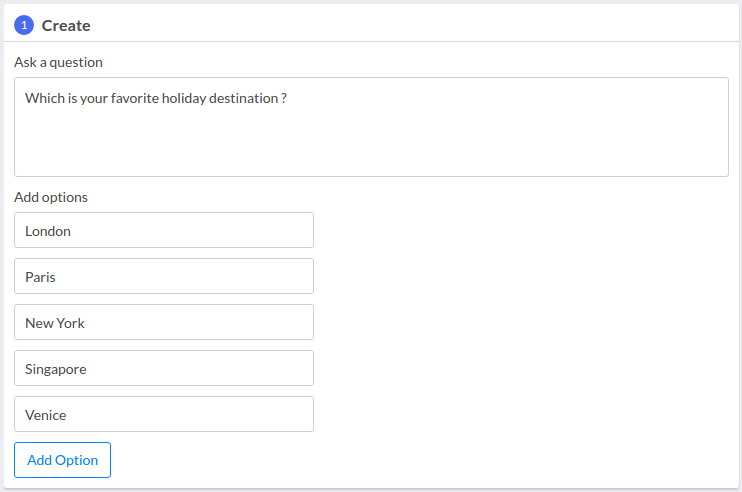Image resolution: width=742 pixels, height=492 pixels.
Task: Edit the Venice option field
Action: click(164, 414)
